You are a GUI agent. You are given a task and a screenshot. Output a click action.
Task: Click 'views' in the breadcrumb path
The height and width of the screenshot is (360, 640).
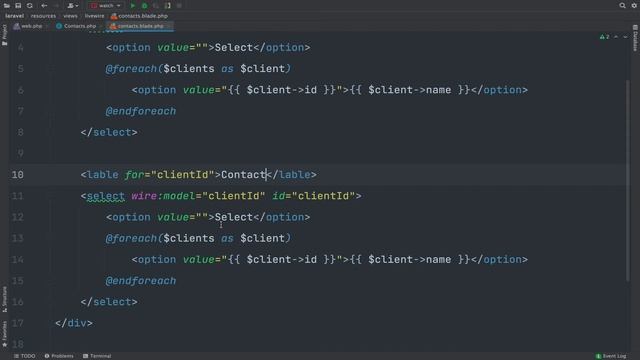(x=70, y=16)
